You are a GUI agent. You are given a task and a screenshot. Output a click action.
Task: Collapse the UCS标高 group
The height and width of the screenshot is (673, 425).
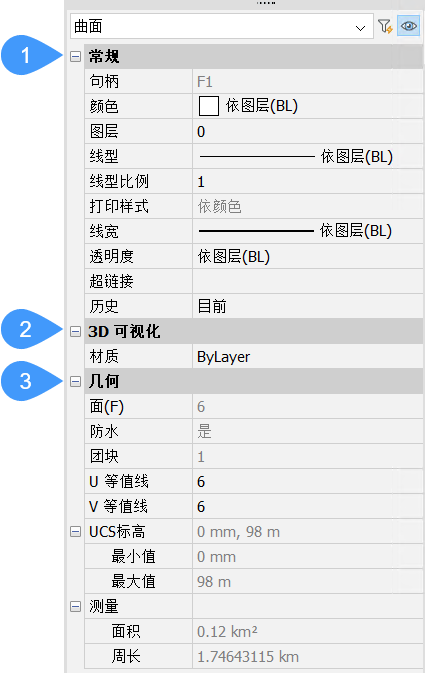pyautogui.click(x=75, y=532)
